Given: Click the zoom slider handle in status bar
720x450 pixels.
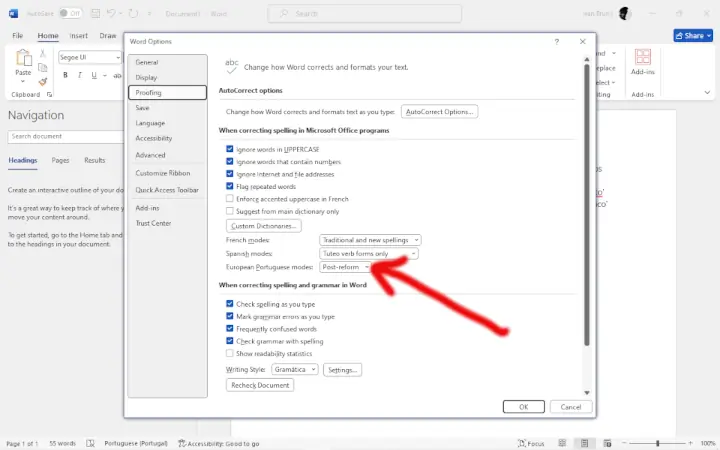Looking at the screenshot, I should (658, 443).
